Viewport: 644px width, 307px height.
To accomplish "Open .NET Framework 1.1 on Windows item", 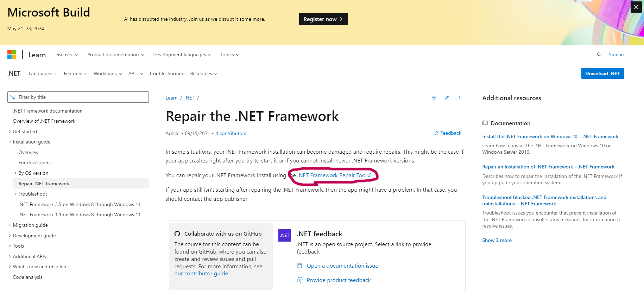I will click(80, 215).
